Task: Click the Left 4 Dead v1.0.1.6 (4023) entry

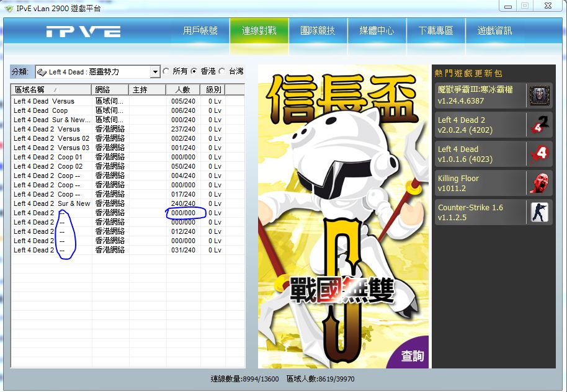Action: pyautogui.click(x=494, y=154)
